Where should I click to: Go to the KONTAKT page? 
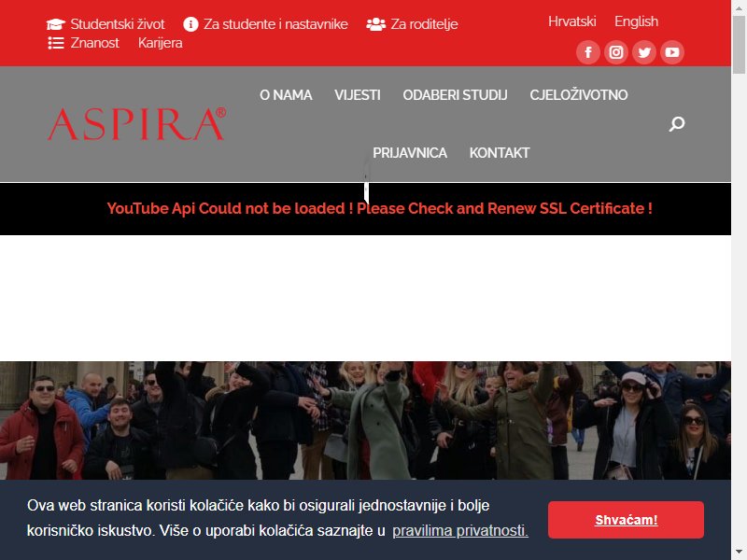point(500,153)
